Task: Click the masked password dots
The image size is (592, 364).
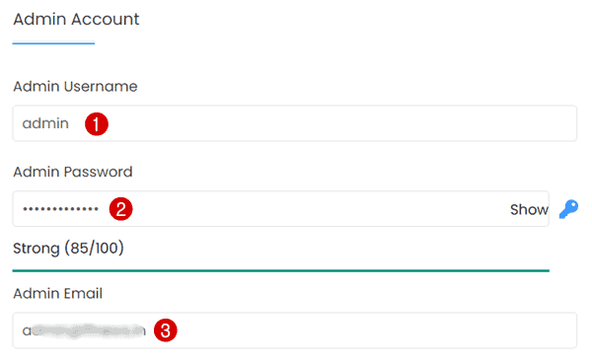Action: click(60, 209)
